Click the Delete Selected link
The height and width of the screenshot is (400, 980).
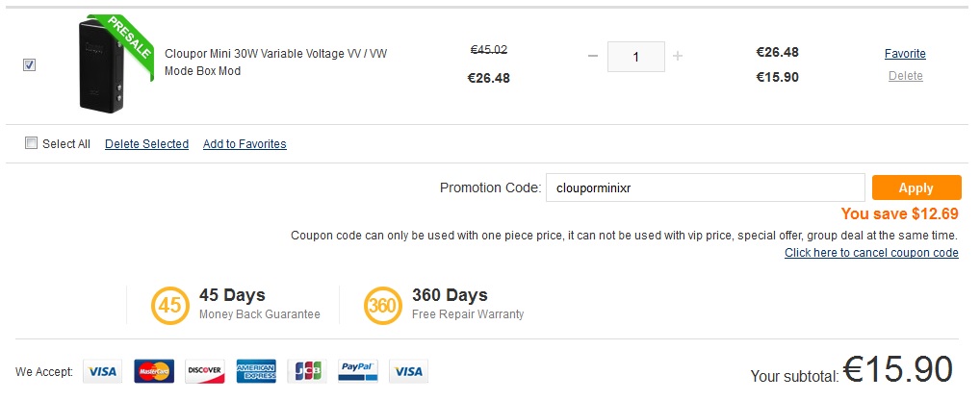coord(146,144)
